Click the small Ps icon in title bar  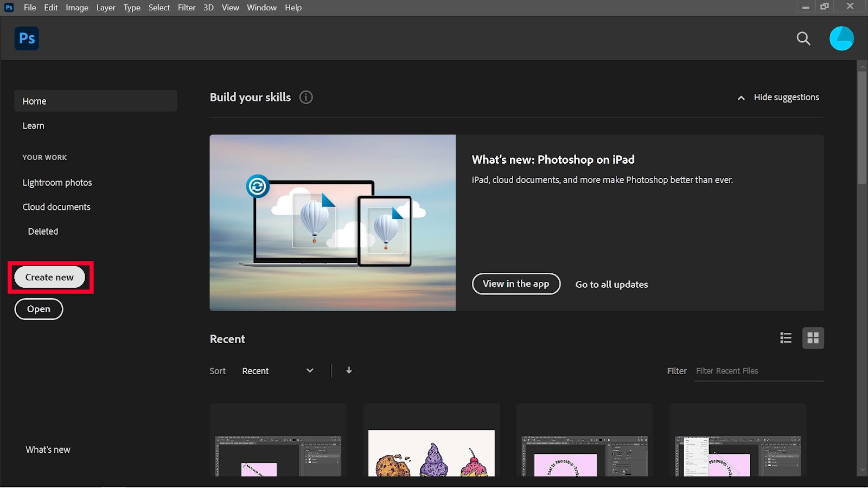tap(9, 8)
